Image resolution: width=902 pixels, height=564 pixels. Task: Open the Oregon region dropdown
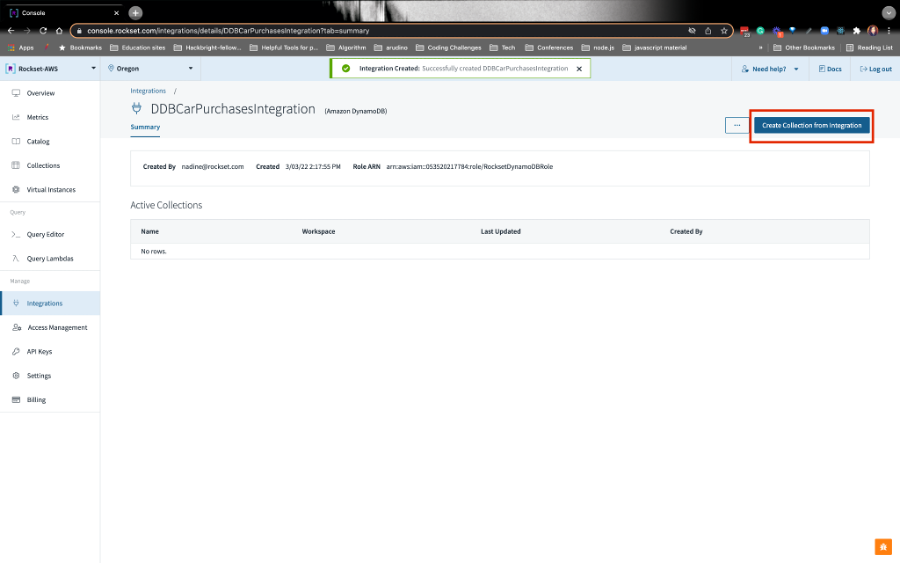[150, 68]
